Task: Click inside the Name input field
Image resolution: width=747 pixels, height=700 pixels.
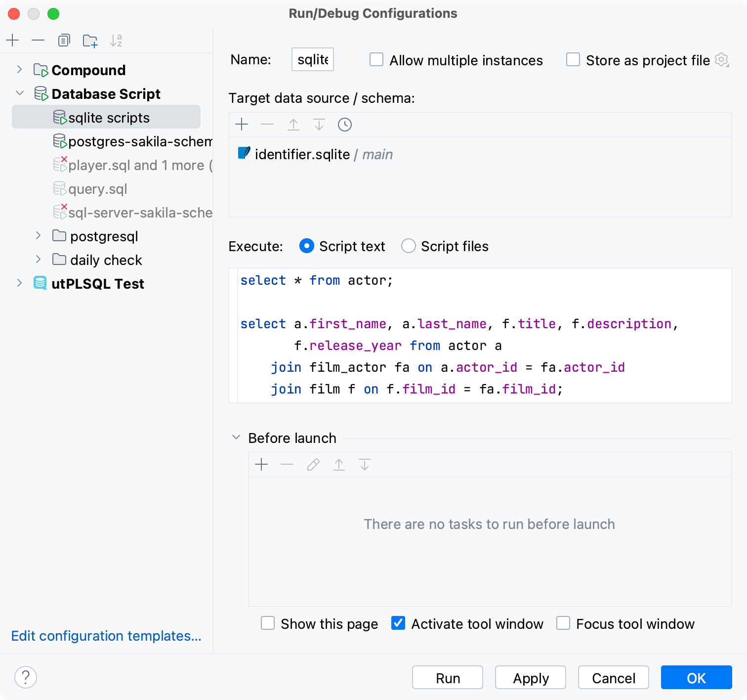Action: (312, 59)
